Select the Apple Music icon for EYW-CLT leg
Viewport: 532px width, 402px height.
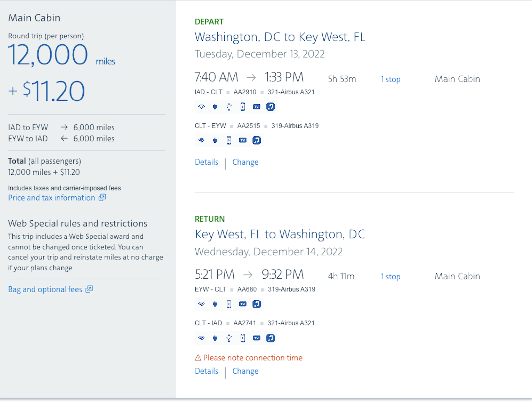click(256, 304)
